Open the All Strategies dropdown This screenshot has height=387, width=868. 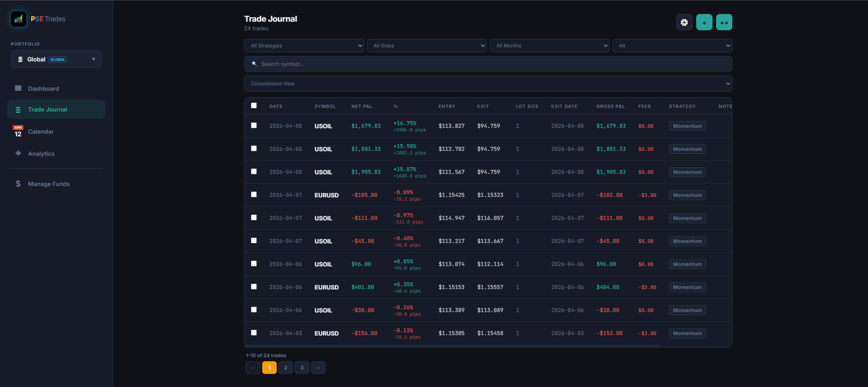tap(304, 46)
